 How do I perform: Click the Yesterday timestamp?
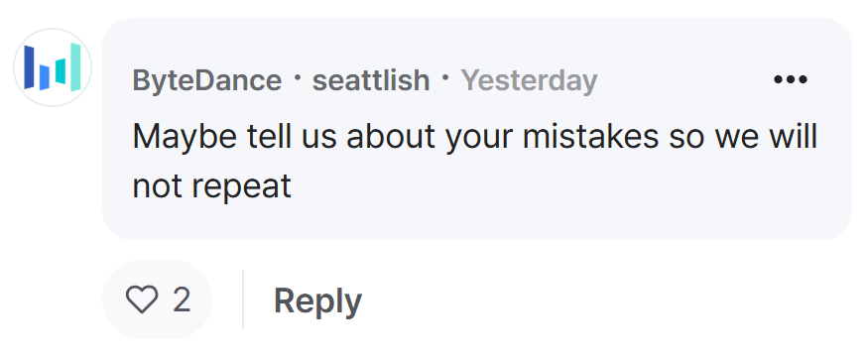[529, 80]
